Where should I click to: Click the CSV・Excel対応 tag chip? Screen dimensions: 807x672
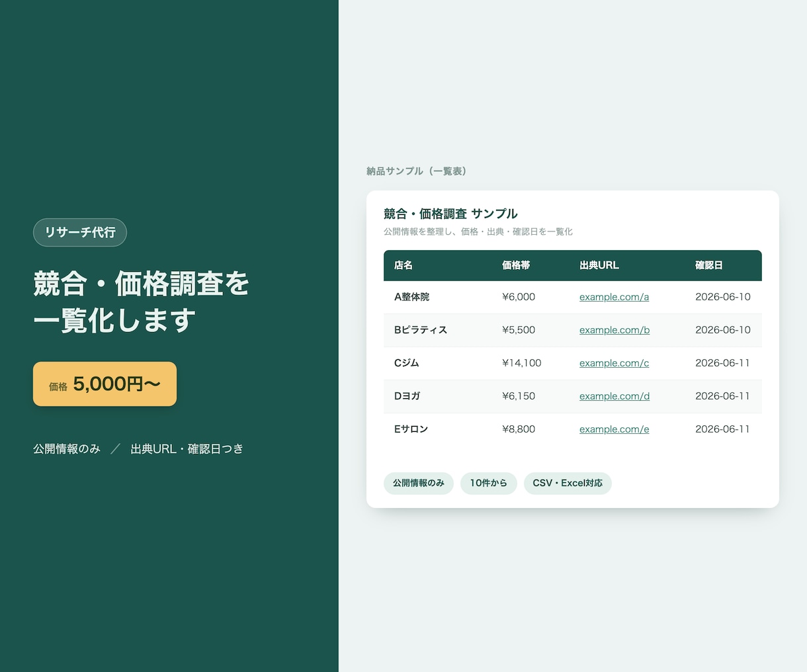[568, 483]
